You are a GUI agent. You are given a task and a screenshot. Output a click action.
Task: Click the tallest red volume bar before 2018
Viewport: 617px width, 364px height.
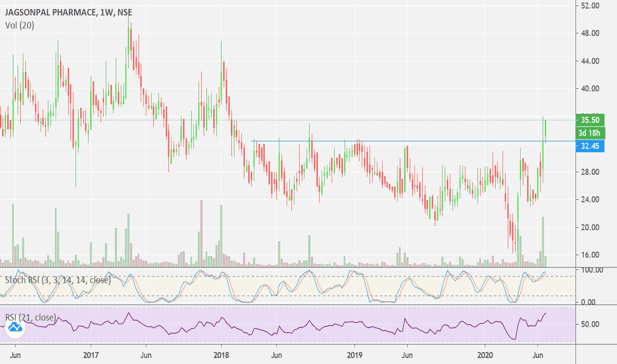pos(201,234)
